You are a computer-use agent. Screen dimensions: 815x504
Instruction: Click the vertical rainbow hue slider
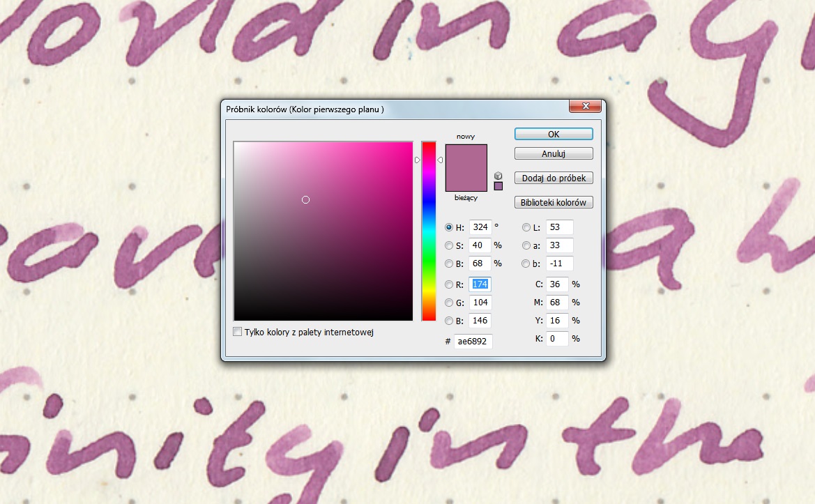tap(429, 231)
